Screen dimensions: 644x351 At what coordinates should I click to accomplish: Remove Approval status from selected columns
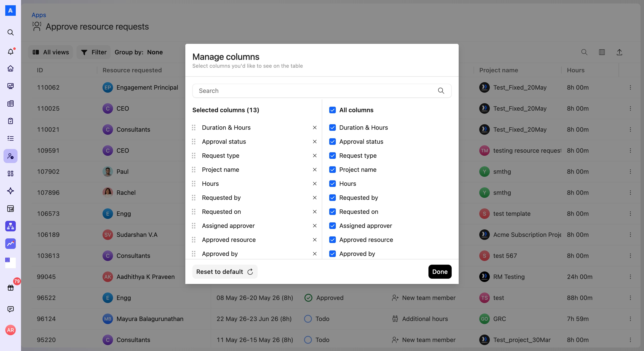coord(315,142)
